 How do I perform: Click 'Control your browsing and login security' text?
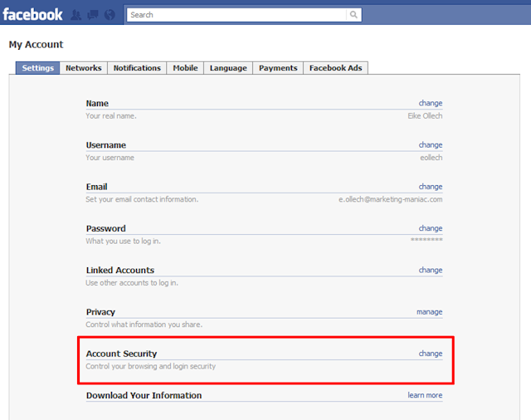tap(151, 366)
